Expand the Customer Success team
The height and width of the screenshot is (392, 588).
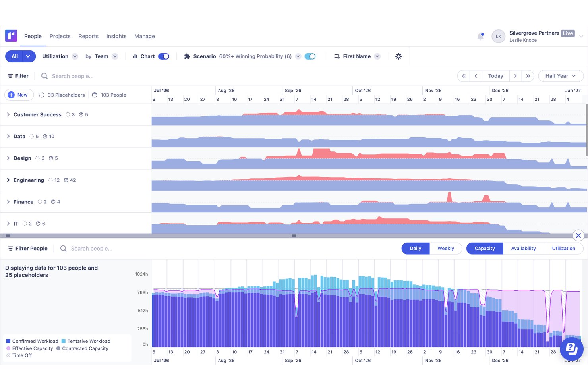point(8,114)
